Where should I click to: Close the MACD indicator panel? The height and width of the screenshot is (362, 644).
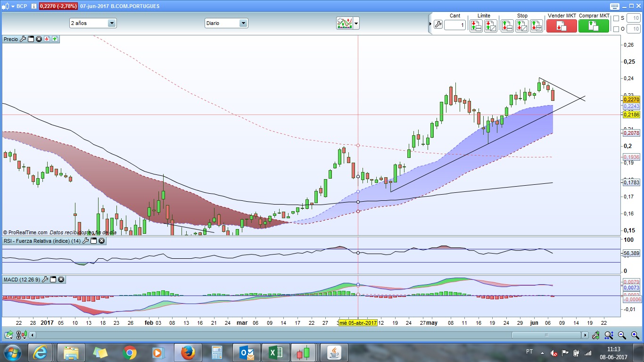point(61,280)
